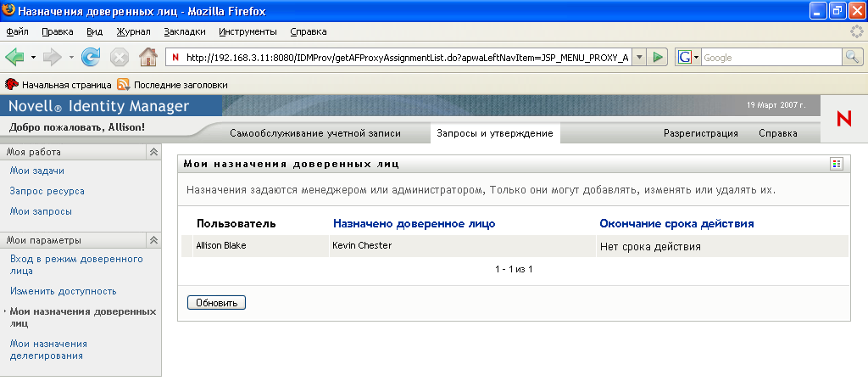Viewport: 868px width, 381px height.
Task: Click the Разрегистрация link
Action: pos(701,133)
